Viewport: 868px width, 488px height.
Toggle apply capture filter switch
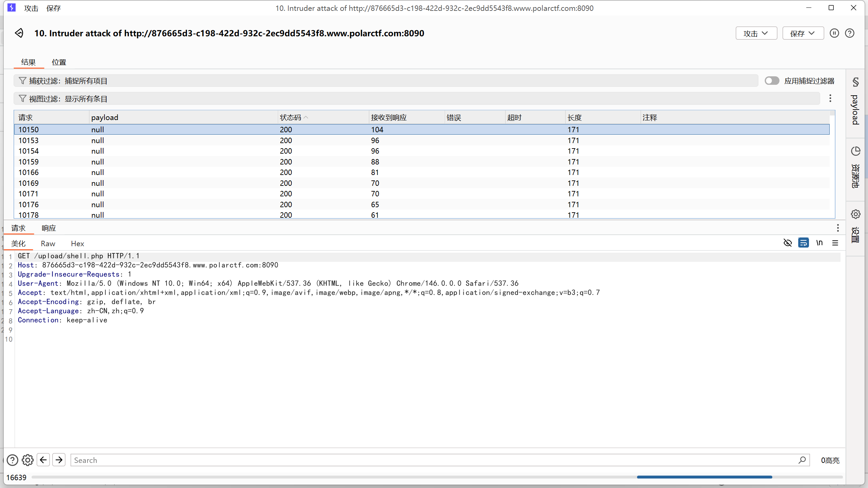[772, 81]
